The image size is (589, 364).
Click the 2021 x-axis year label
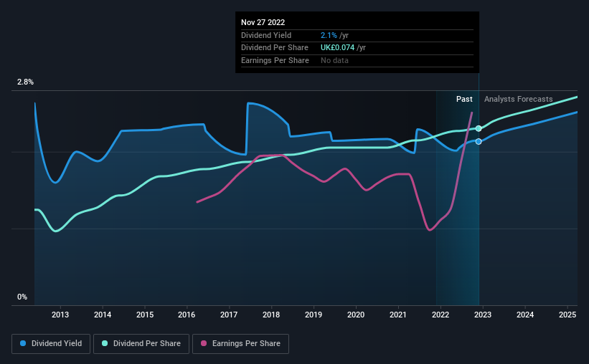coord(397,315)
